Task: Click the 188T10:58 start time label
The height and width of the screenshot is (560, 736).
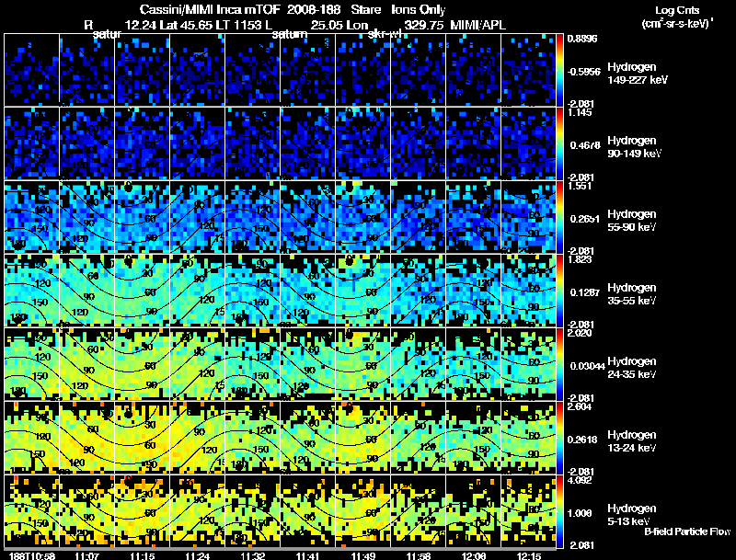Action: 29,554
